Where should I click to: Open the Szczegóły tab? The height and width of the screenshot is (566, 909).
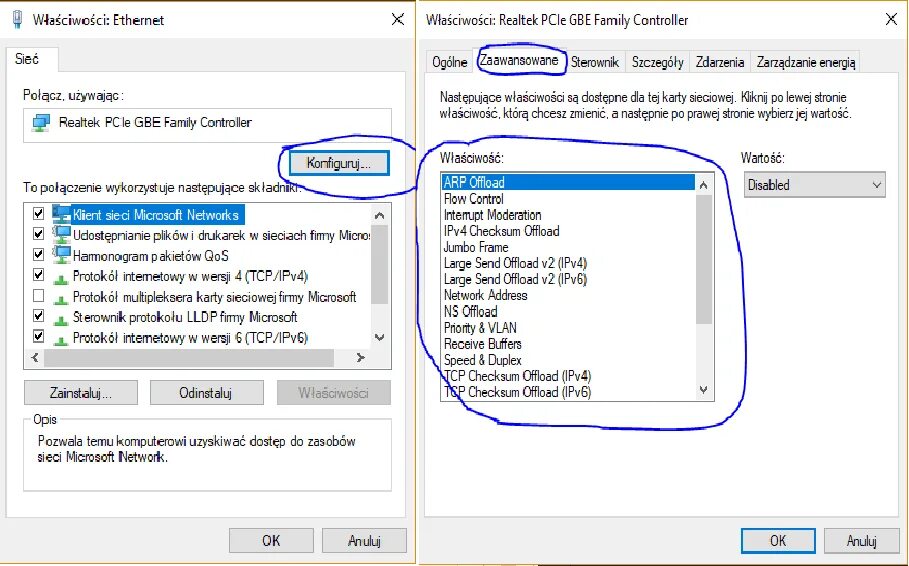coord(657,62)
